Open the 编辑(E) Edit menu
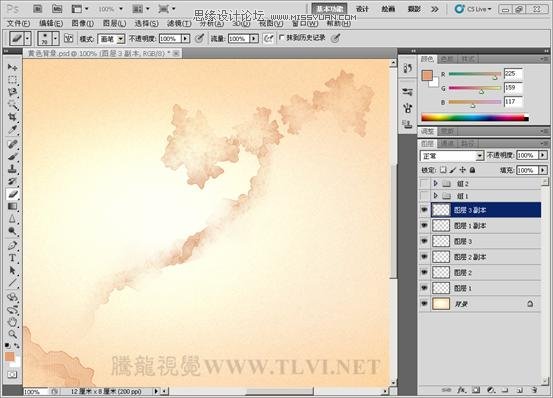The width and height of the screenshot is (553, 398). click(x=51, y=23)
